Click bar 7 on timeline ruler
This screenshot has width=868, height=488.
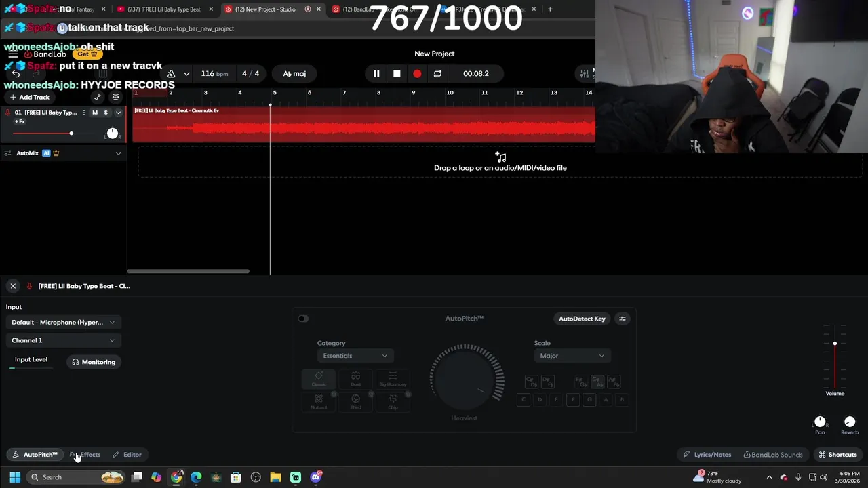344,92
